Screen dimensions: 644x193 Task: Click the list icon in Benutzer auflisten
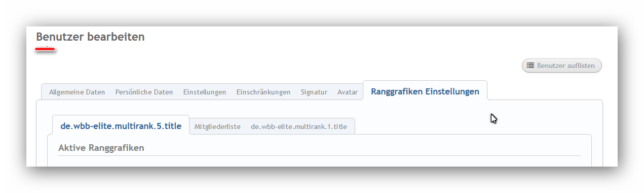point(531,66)
